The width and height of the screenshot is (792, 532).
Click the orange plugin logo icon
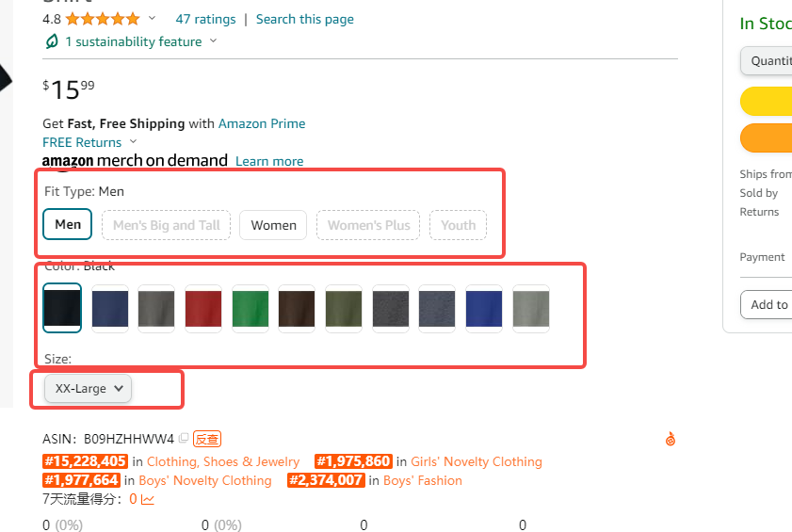(671, 439)
